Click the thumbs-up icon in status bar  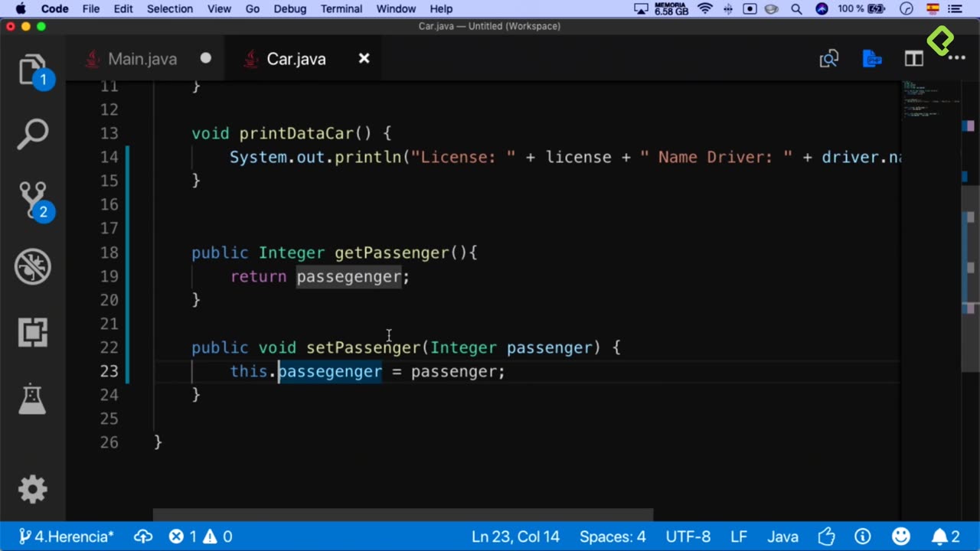click(x=827, y=536)
